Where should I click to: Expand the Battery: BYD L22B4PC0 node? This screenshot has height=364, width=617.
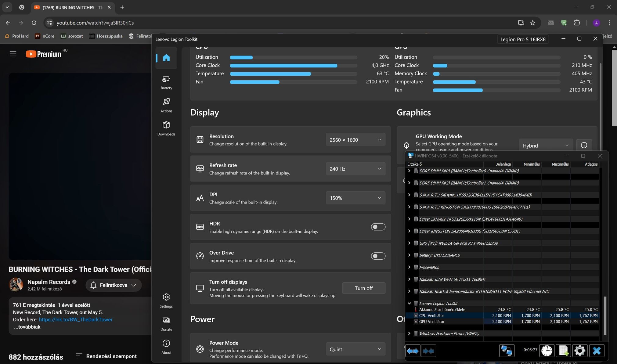click(x=409, y=255)
